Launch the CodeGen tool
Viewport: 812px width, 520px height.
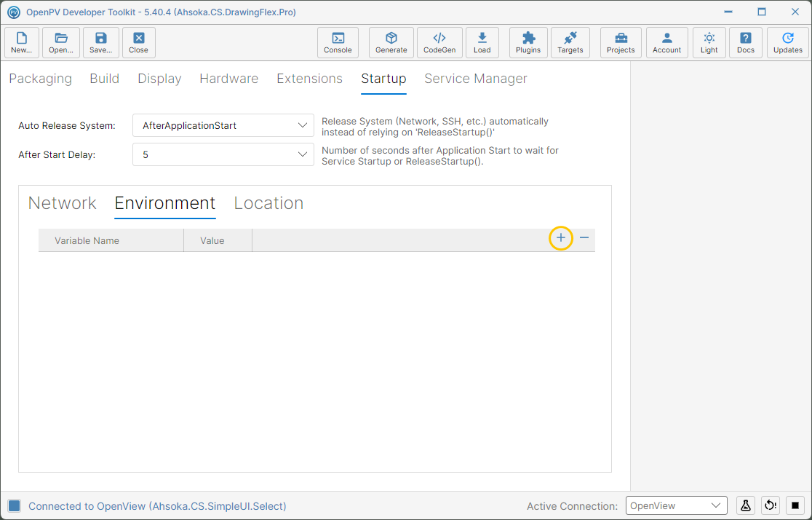point(439,42)
